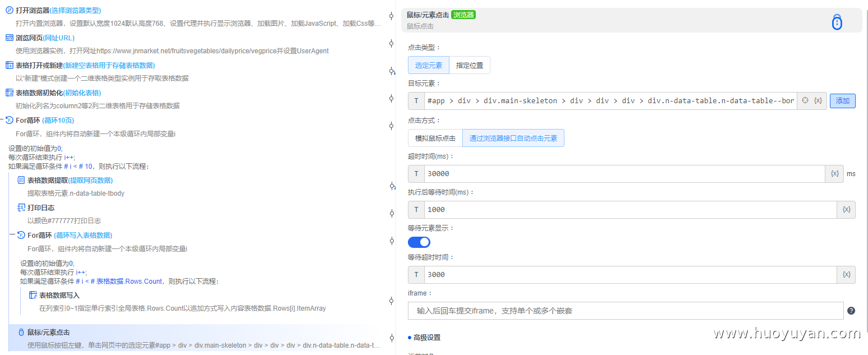Click the {x} variable icon in 目标元素 field
Screen dimensions: 868x355
(x=818, y=100)
